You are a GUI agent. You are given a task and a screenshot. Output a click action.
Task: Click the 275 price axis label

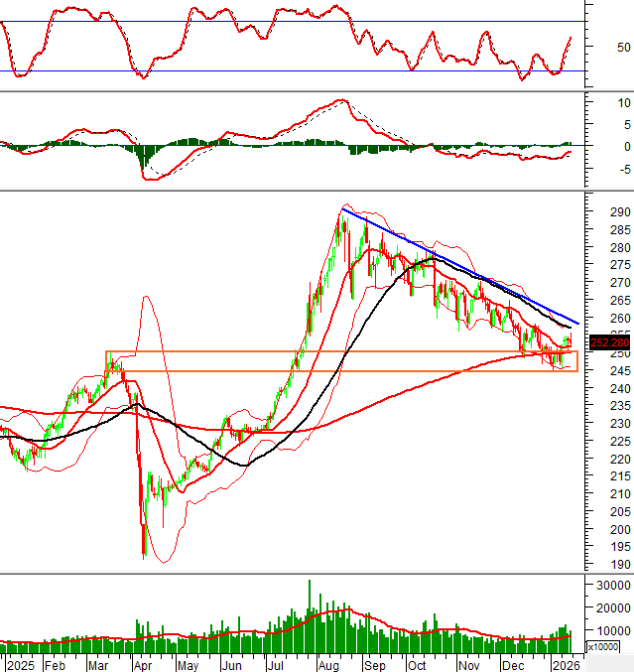(x=620, y=265)
